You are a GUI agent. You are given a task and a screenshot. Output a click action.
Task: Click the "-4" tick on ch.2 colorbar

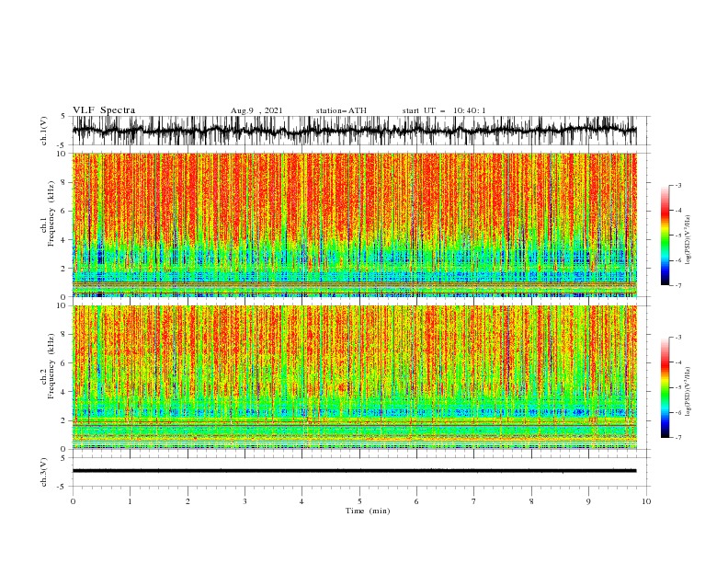coord(678,362)
